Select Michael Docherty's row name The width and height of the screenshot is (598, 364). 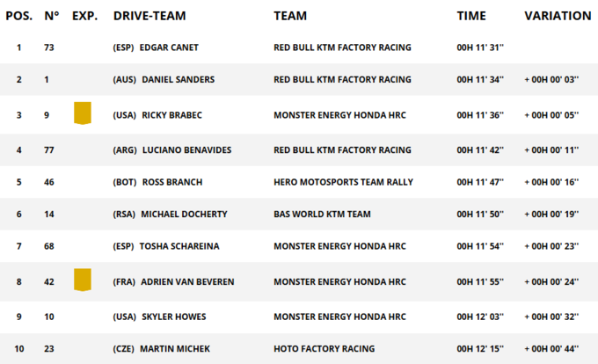pos(184,214)
